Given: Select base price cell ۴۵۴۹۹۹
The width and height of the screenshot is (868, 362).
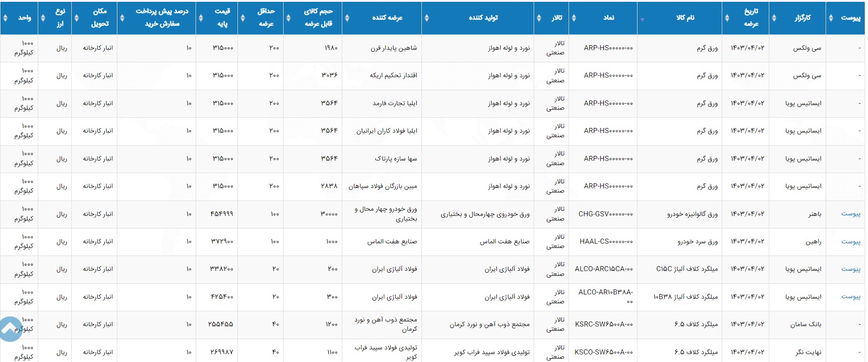Looking at the screenshot, I should (222, 214).
